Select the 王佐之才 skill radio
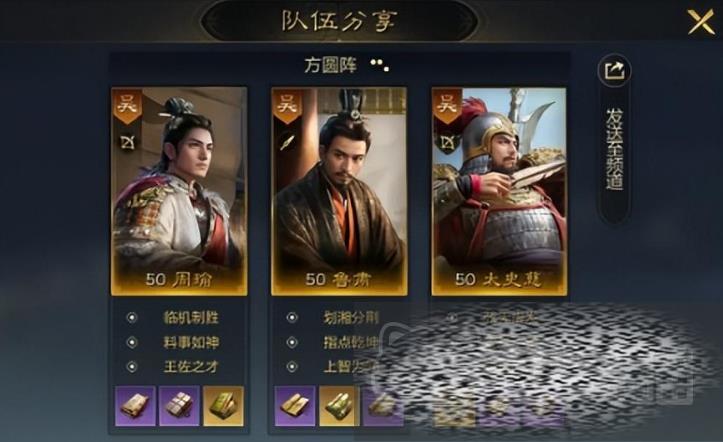 pos(132,367)
